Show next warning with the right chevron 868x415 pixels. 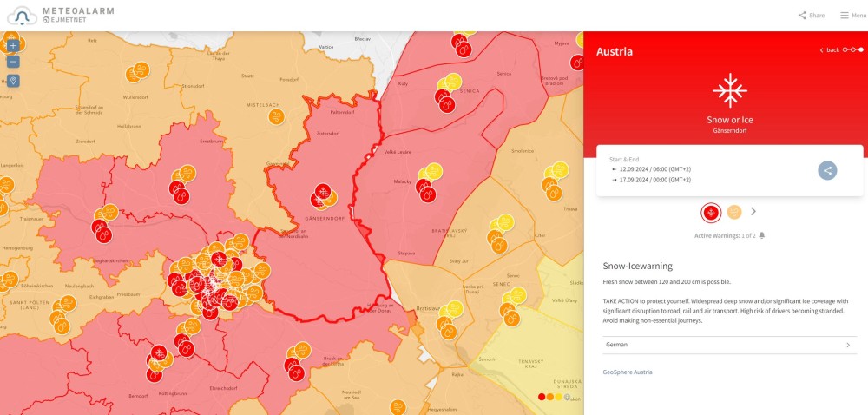(x=753, y=211)
